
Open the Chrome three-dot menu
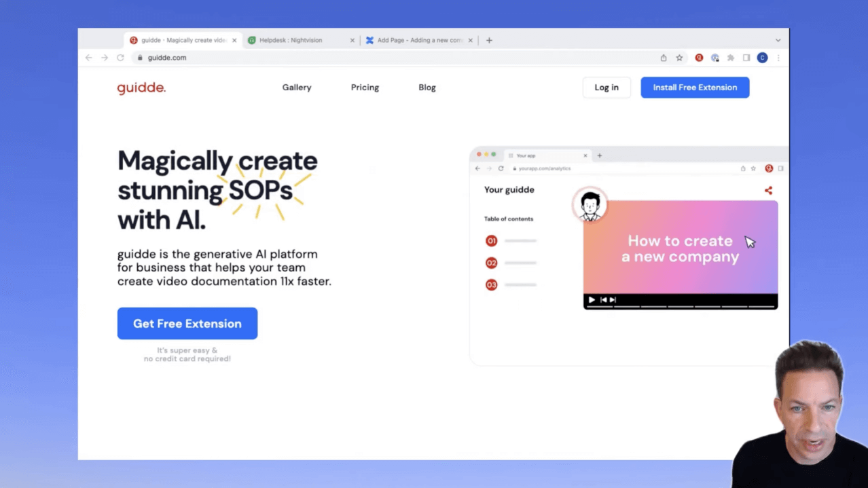point(778,58)
